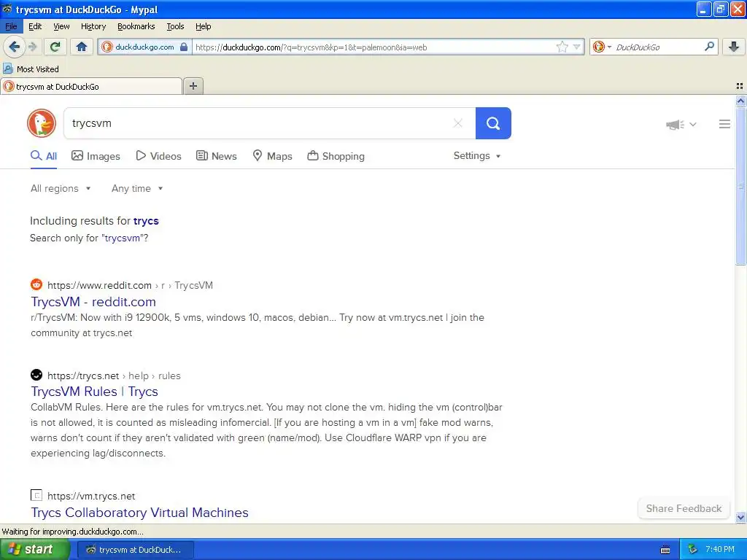
Task: Click the Windows start button
Action: (x=35, y=550)
